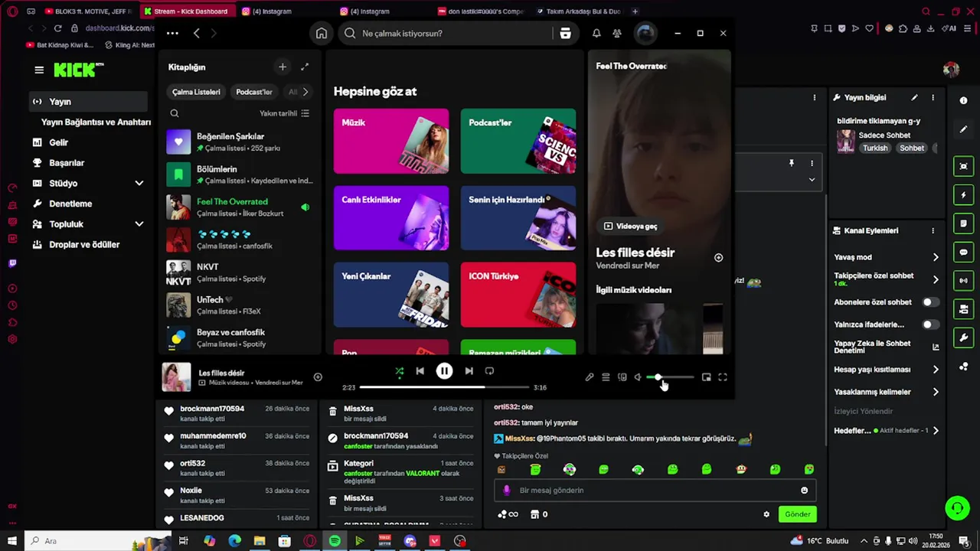Open play queue icon

606,377
